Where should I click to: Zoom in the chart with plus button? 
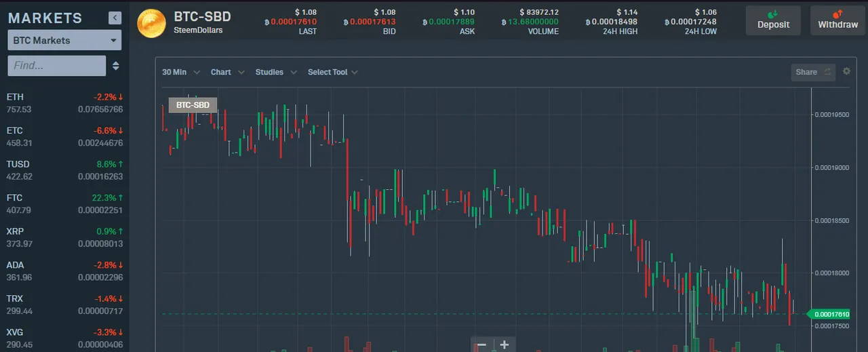coord(505,345)
